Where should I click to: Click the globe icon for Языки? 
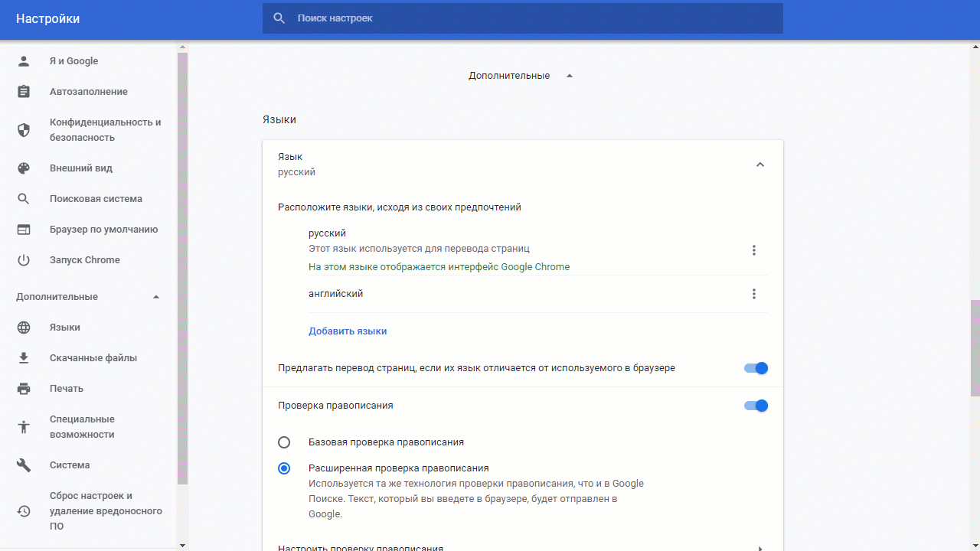pos(24,328)
